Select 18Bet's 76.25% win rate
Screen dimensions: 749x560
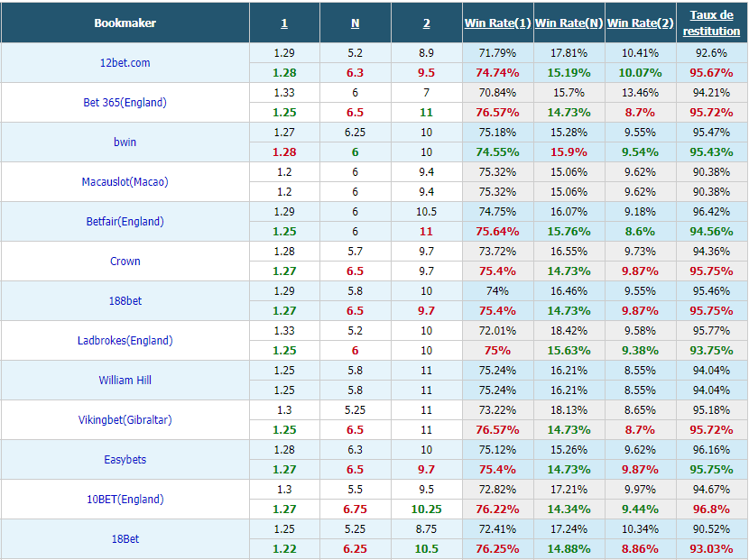click(x=497, y=549)
